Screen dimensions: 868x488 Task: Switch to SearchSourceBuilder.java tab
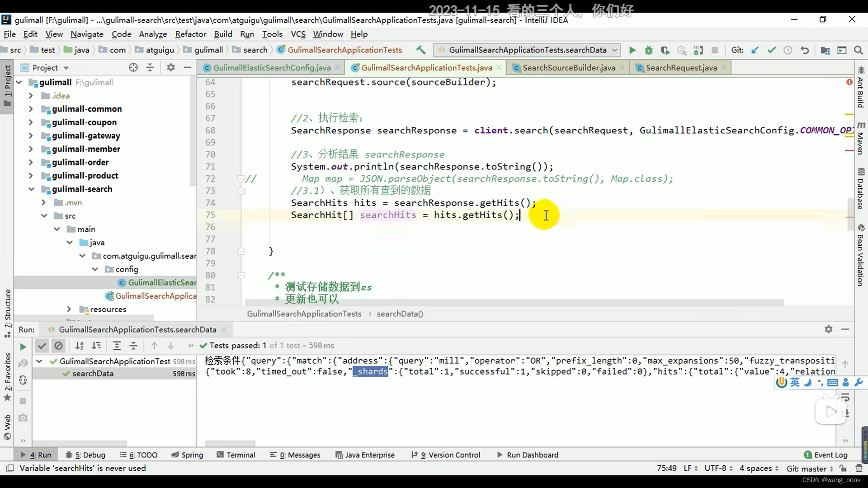[569, 68]
